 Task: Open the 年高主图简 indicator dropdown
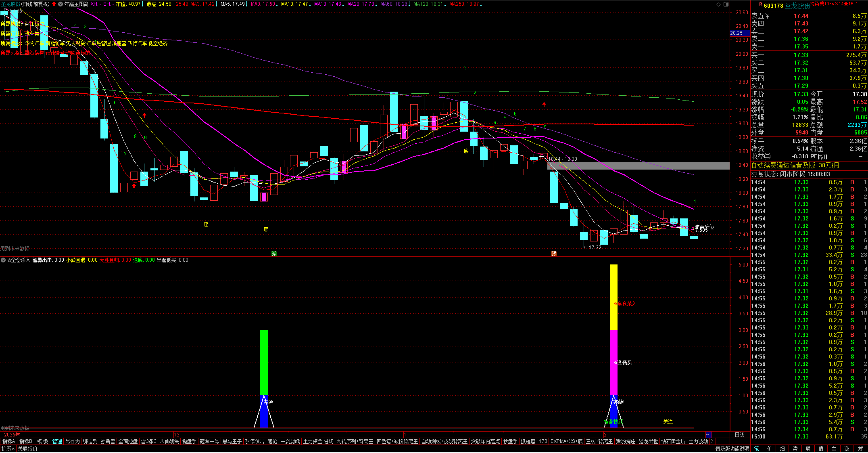click(x=61, y=4)
